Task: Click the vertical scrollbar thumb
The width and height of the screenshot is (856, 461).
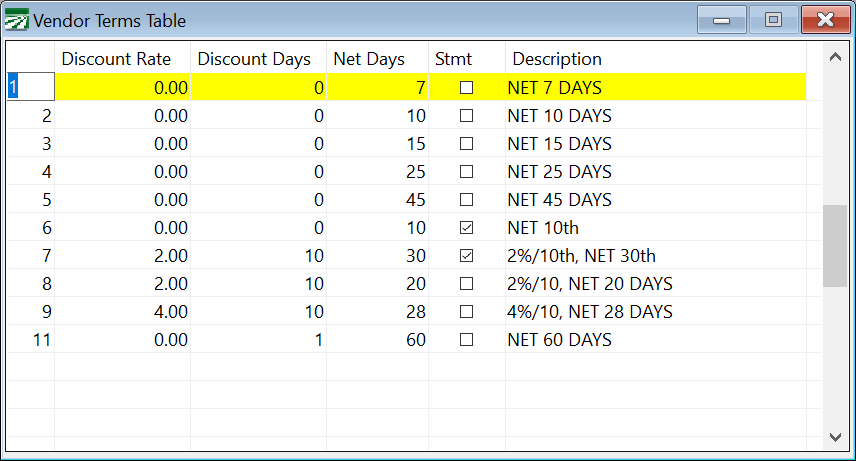Action: tap(835, 246)
